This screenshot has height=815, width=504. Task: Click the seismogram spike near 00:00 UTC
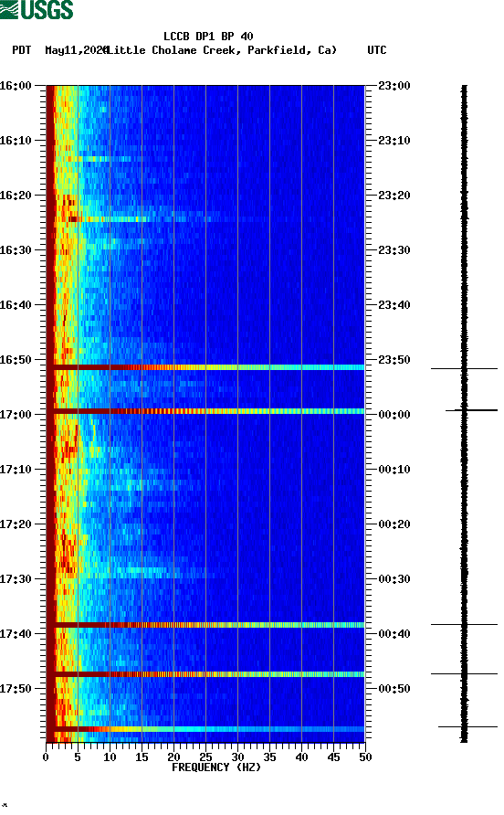[x=471, y=410]
